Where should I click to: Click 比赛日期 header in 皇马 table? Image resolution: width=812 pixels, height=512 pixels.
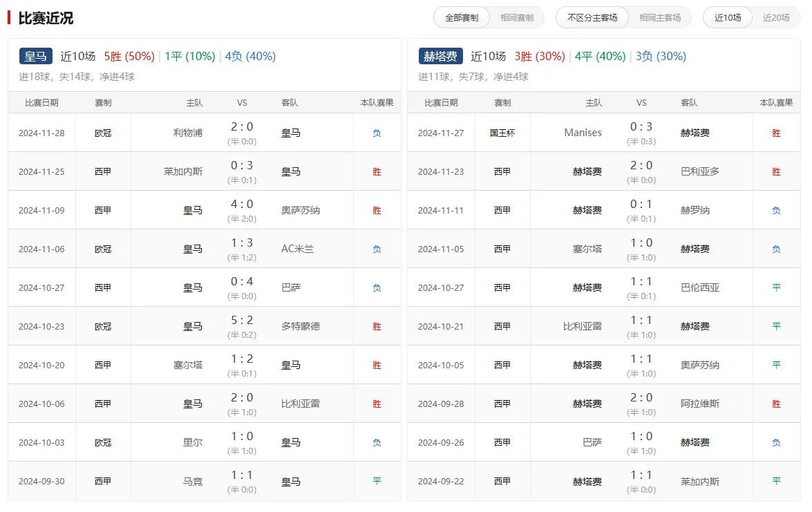[x=41, y=102]
